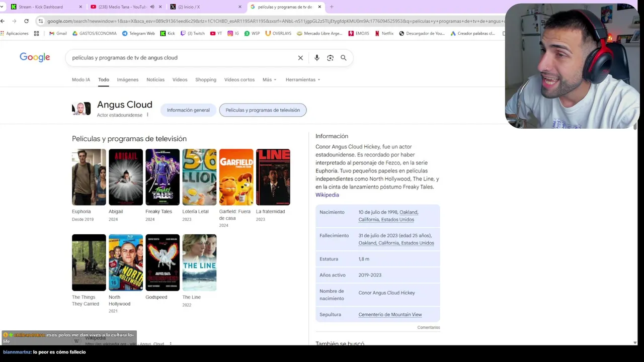Open site info icon in the address bar
The width and height of the screenshot is (644, 362).
point(41,21)
